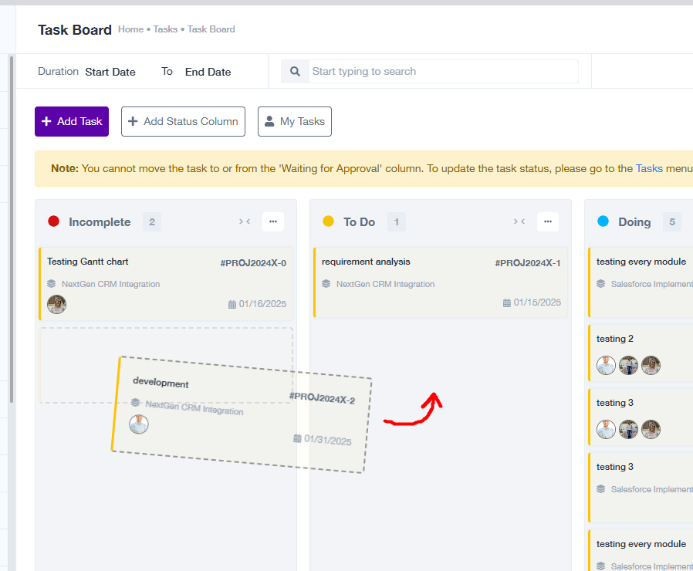Open the Start Date picker field
The image size is (693, 571).
click(x=110, y=72)
